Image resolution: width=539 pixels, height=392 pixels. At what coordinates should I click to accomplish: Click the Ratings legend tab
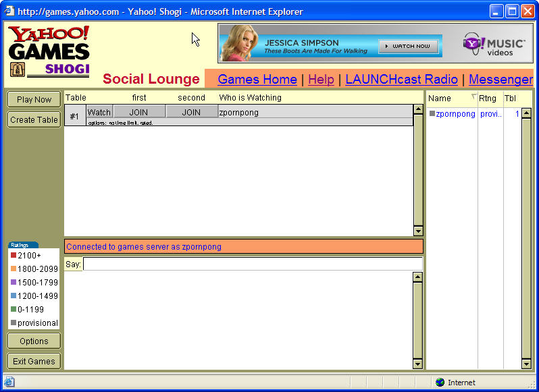tap(23, 245)
